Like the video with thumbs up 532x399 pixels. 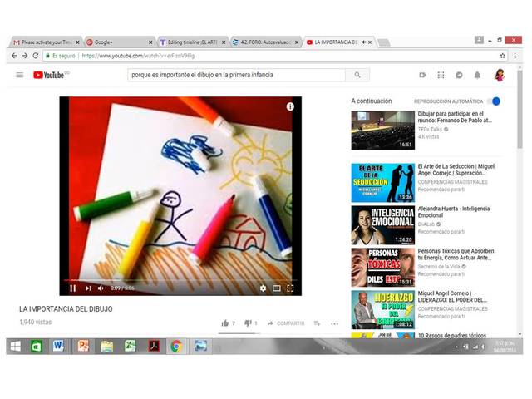tap(225, 323)
